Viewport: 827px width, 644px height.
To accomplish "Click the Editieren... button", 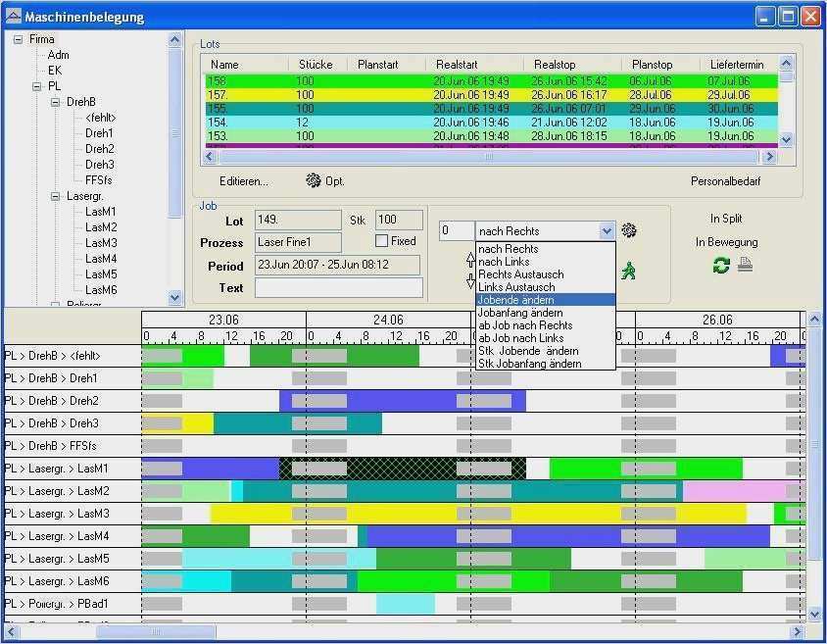I will tap(244, 181).
